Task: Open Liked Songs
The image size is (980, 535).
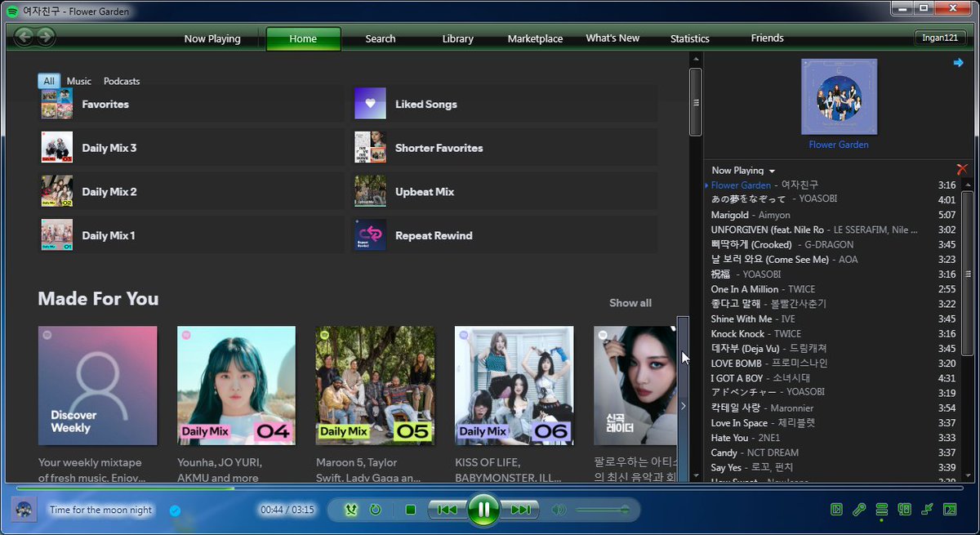Action: [505, 105]
